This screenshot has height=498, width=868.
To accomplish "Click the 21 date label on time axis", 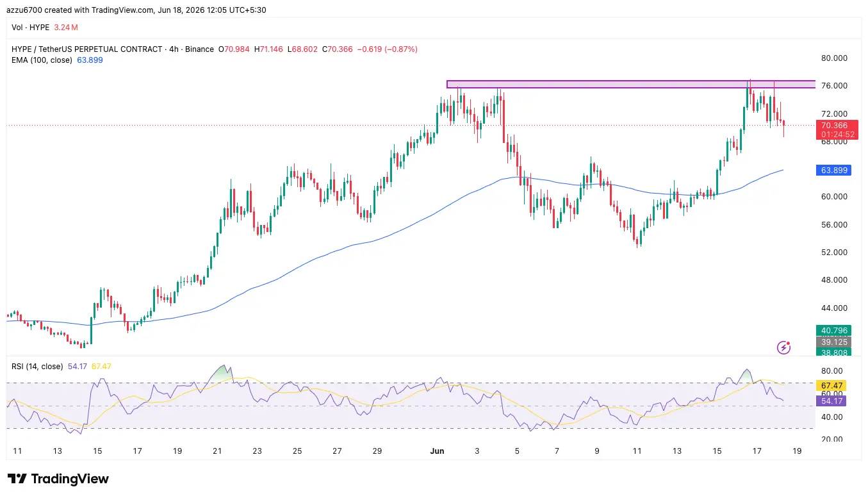I will [217, 451].
